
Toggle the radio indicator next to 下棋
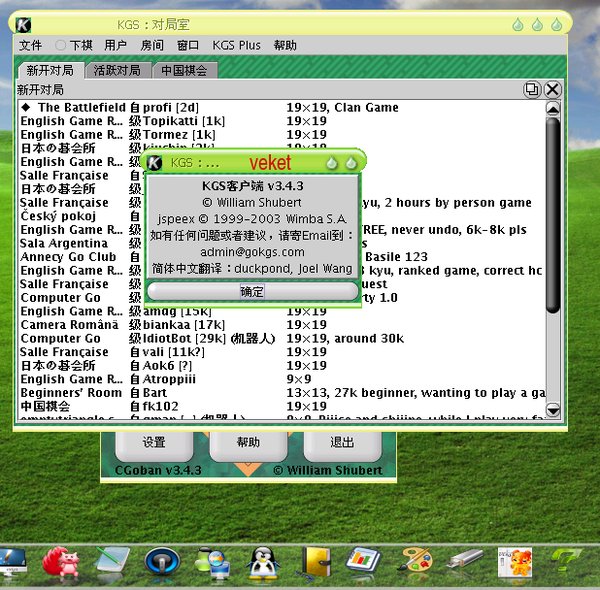[60, 45]
